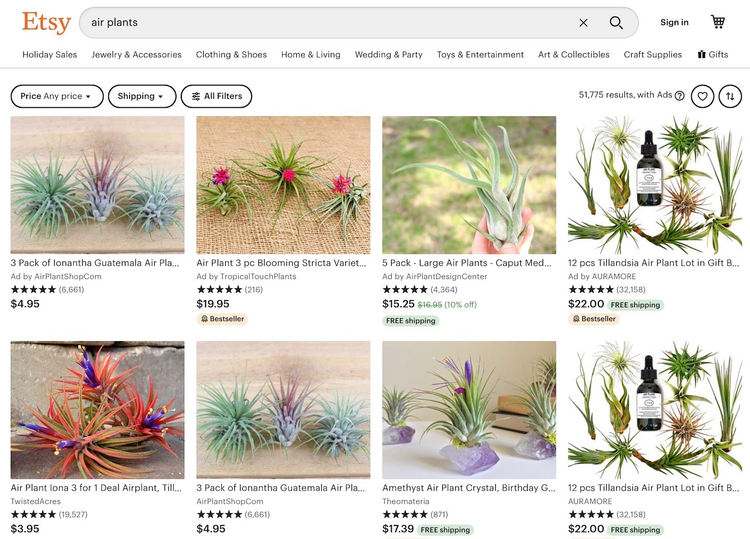Select the (216) star rating
The width and height of the screenshot is (750, 539).
pyautogui.click(x=230, y=289)
